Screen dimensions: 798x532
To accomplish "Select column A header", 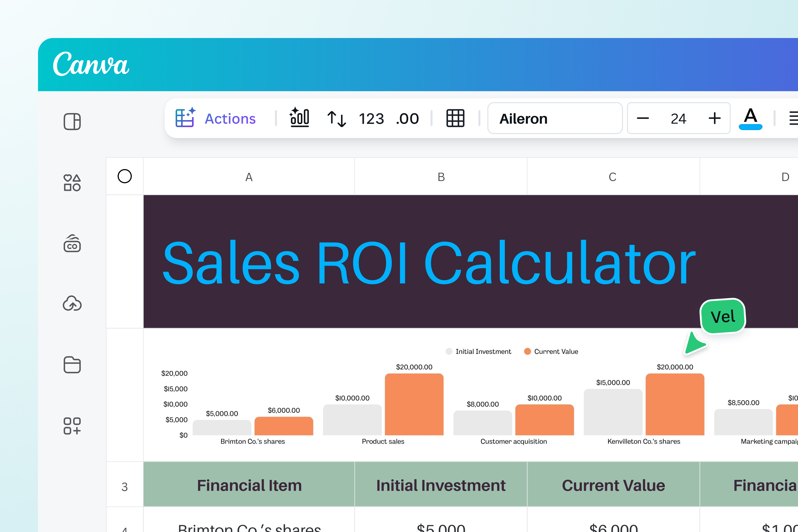I will pyautogui.click(x=249, y=176).
